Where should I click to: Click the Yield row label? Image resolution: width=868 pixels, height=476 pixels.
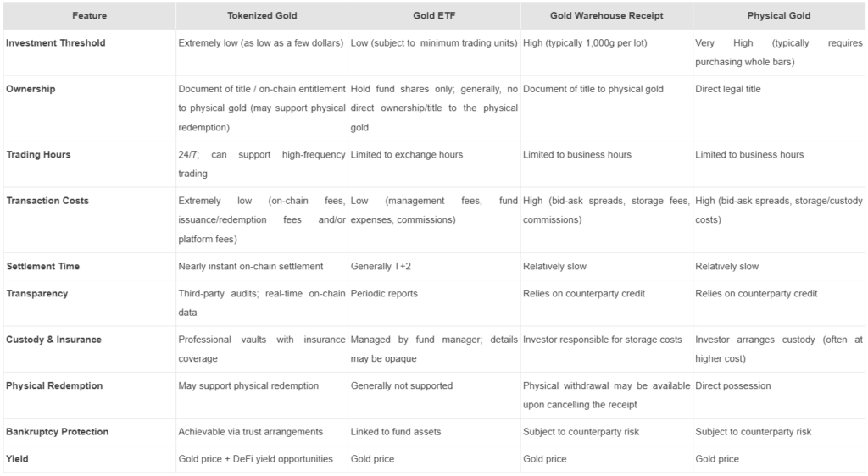coord(17,459)
